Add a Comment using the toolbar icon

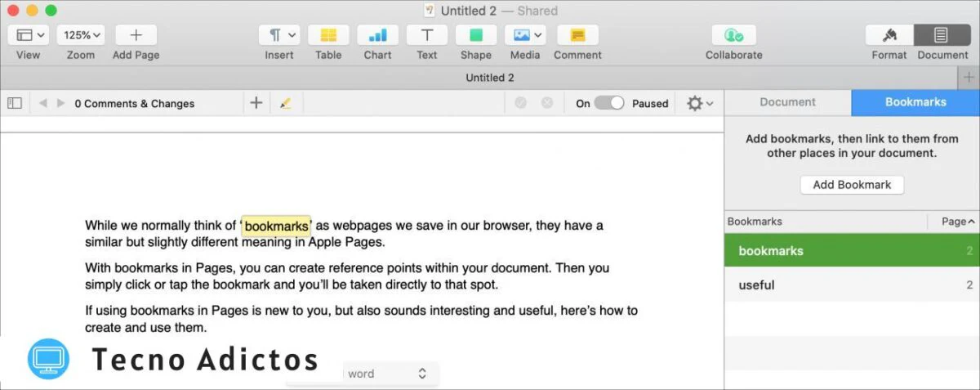coord(577,35)
